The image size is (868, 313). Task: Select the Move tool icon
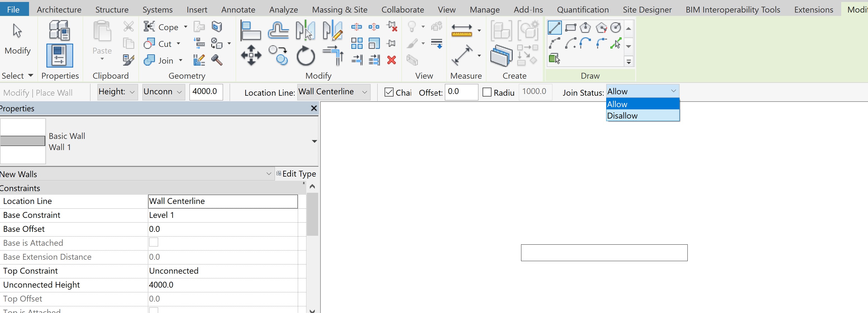point(251,55)
